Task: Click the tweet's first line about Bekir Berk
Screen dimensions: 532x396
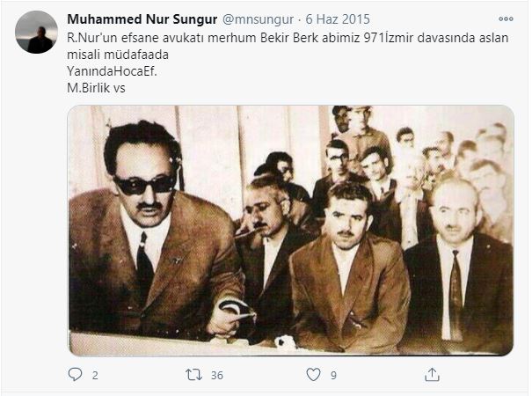Action: 288,38
